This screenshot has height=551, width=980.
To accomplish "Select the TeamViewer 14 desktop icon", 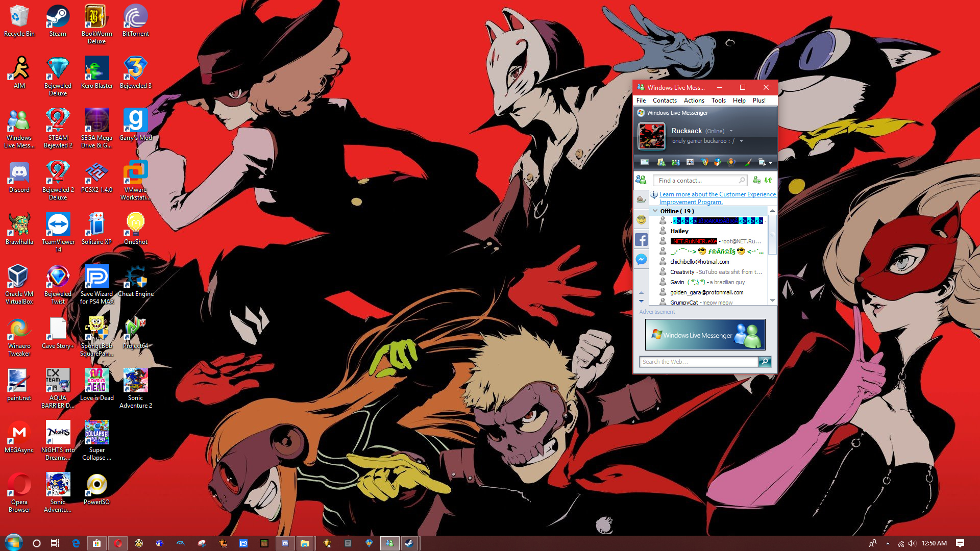I will click(58, 233).
